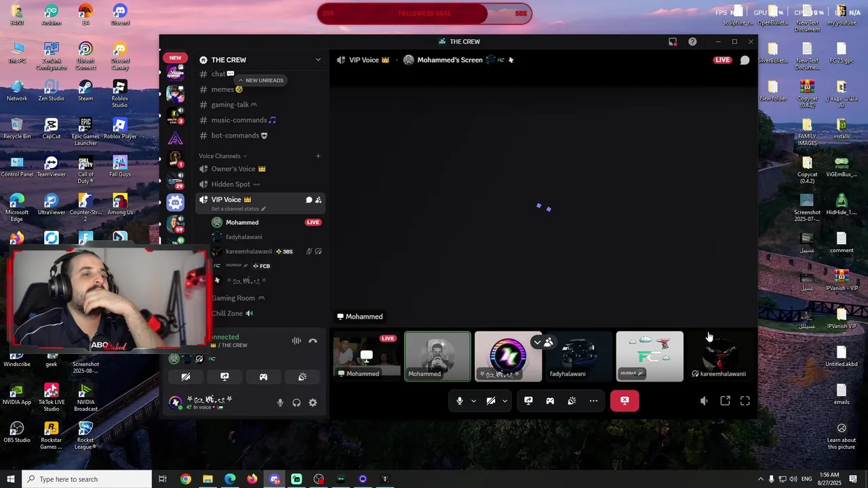Create a new voice channel with plus icon
Viewport: 868px width, 488px height.
click(317, 156)
